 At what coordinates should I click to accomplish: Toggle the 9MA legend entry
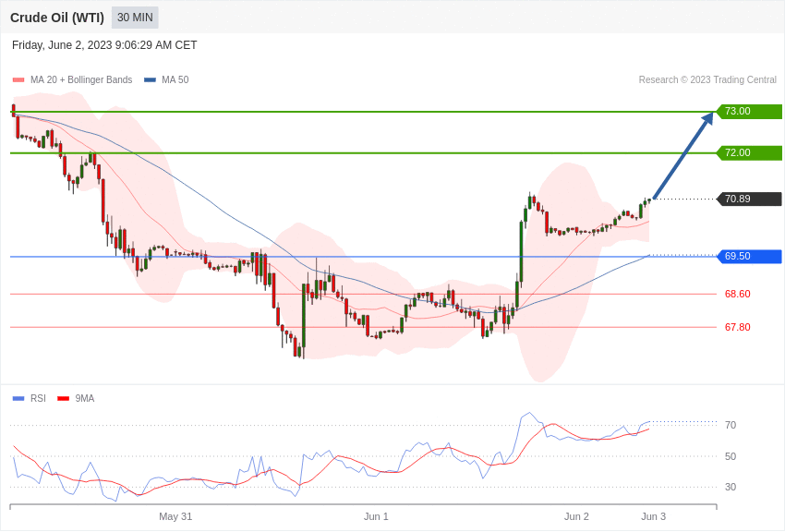click(x=76, y=398)
